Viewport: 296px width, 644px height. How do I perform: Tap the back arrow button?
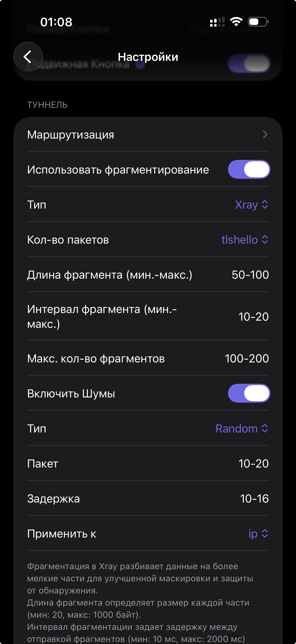click(x=28, y=57)
